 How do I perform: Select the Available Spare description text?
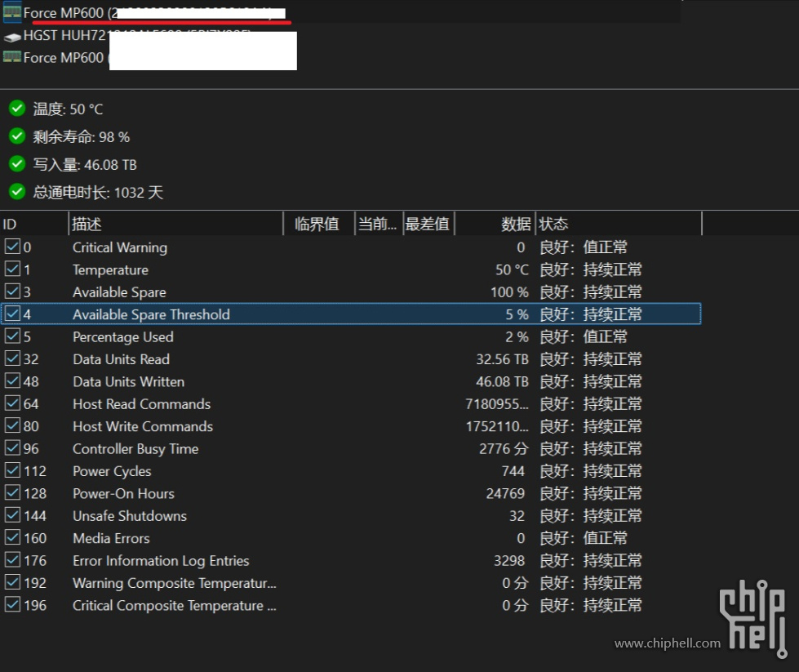(x=119, y=292)
